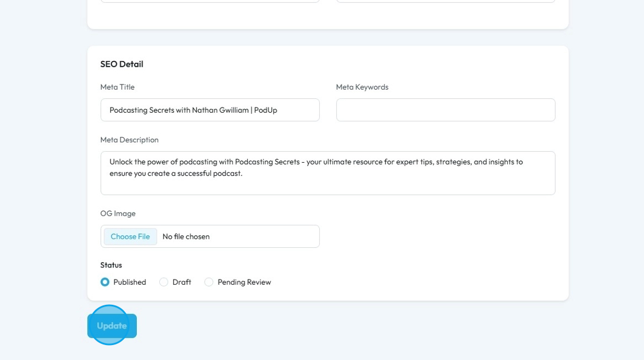The width and height of the screenshot is (644, 360).
Task: Click into the empty Meta Keywords field
Action: [446, 110]
